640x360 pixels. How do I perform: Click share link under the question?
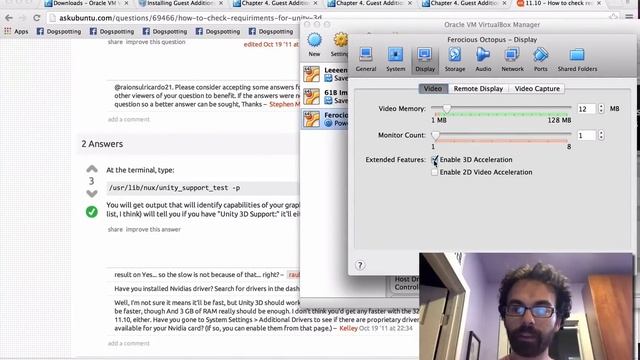pyautogui.click(x=115, y=42)
